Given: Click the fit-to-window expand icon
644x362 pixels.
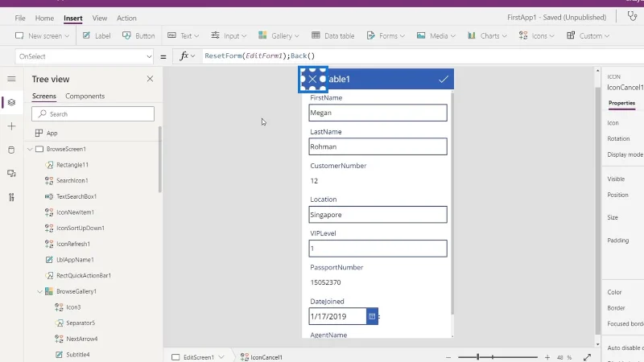Looking at the screenshot, I should tap(587, 357).
